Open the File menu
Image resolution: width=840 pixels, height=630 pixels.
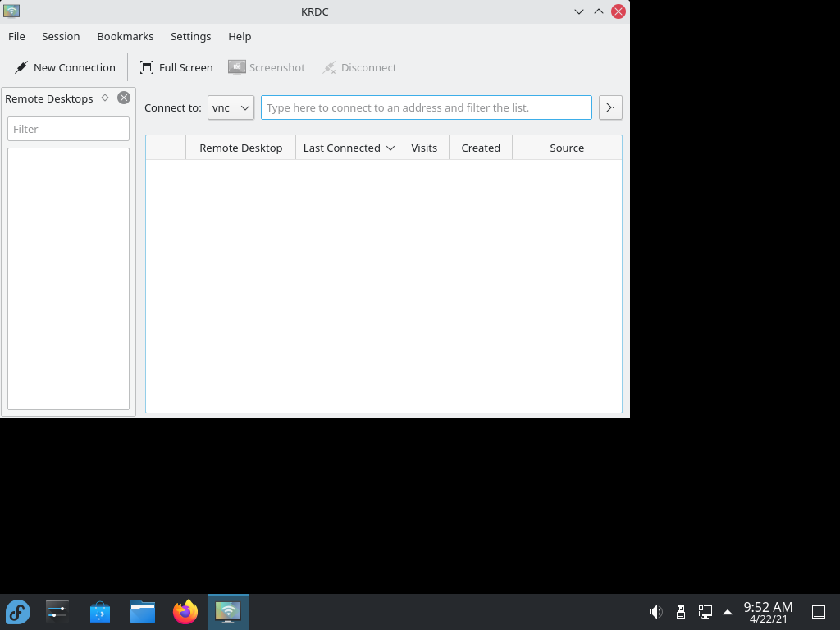(x=16, y=36)
